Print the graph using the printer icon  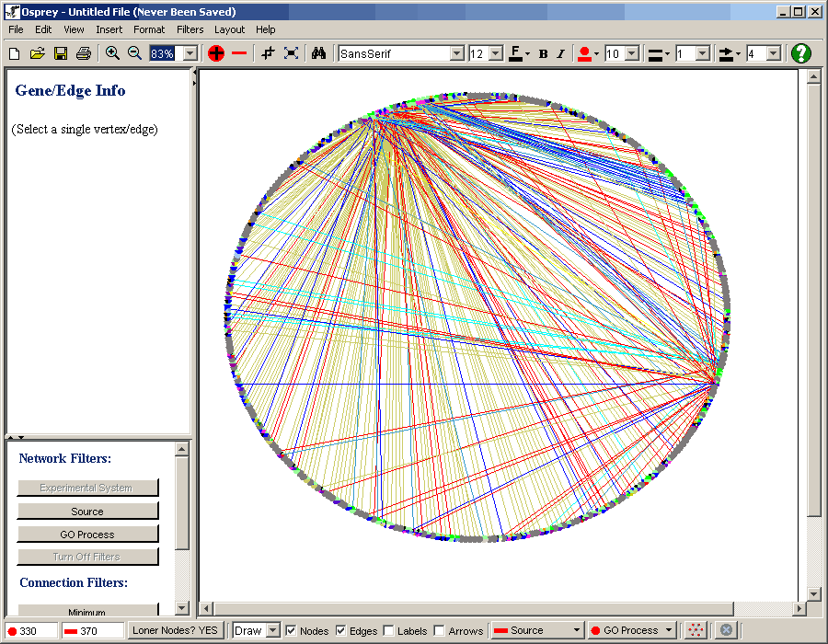coord(83,53)
